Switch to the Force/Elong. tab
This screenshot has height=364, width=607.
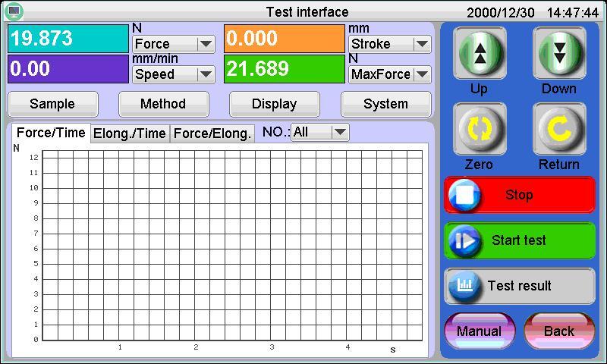[212, 133]
